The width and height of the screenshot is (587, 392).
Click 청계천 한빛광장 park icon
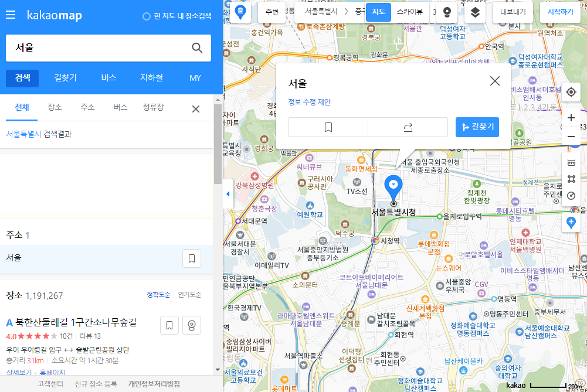click(476, 183)
